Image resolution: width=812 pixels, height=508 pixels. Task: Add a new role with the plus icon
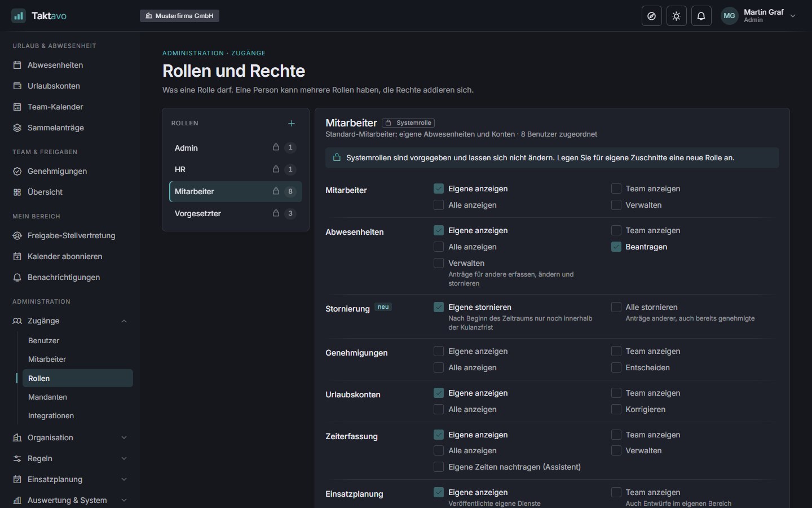292,123
